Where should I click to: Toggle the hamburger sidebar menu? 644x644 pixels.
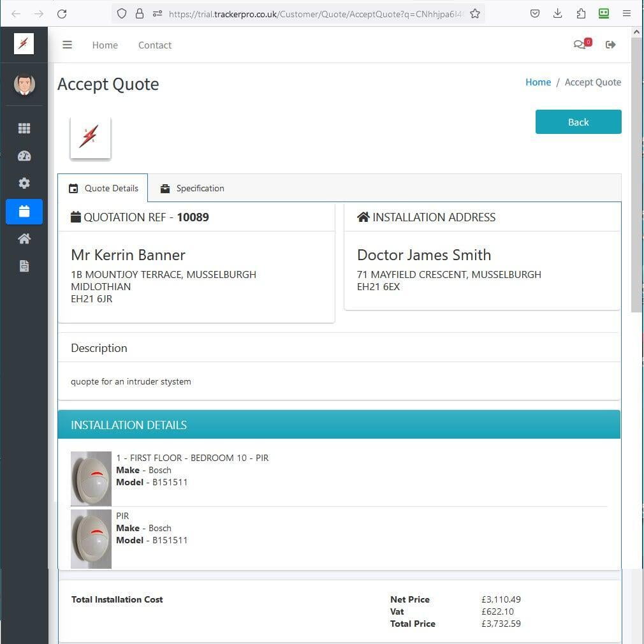67,45
